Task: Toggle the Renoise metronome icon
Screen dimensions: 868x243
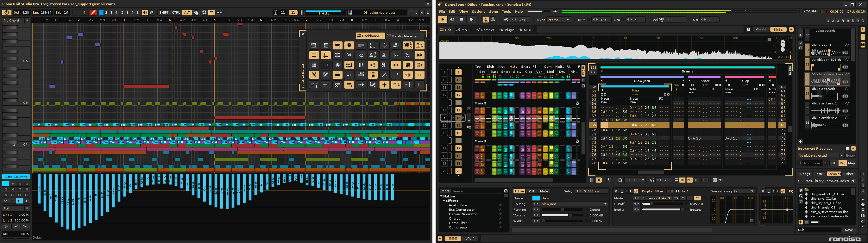Action: tap(493, 20)
